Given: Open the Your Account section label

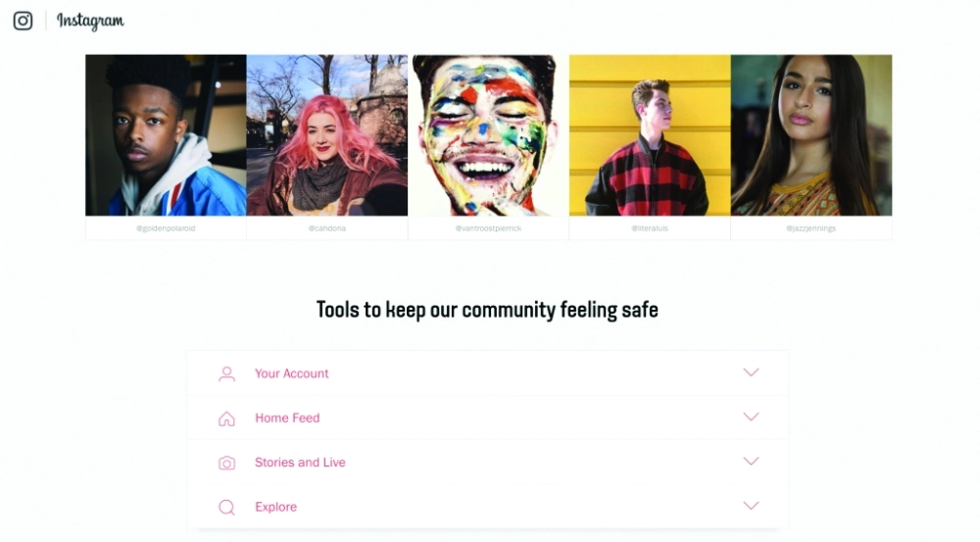Looking at the screenshot, I should 291,373.
